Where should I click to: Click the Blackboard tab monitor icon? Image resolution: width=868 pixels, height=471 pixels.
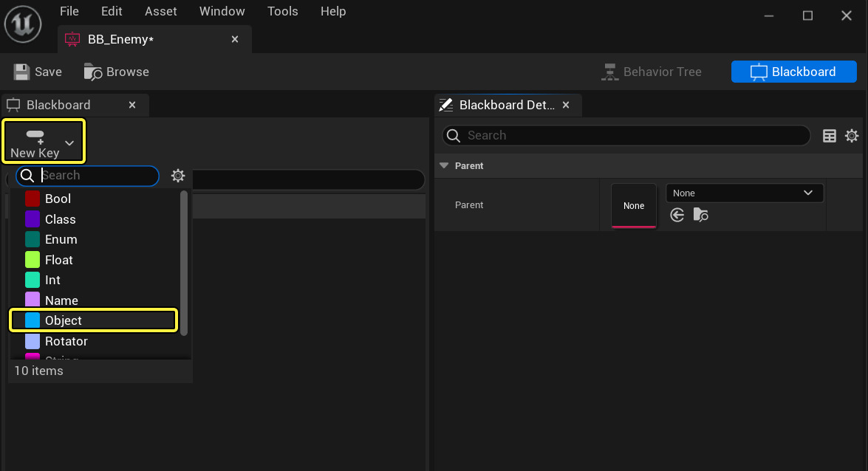(x=13, y=105)
